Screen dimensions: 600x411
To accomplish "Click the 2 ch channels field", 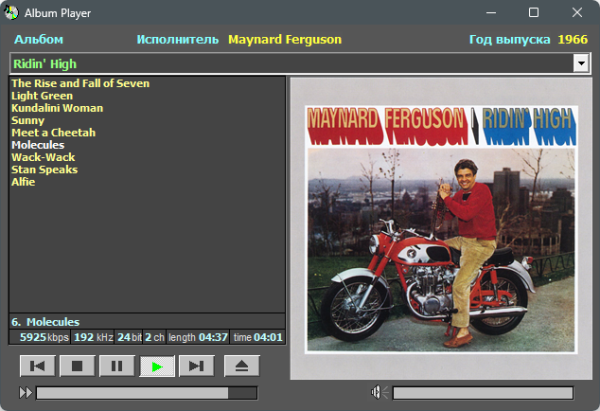I will [x=154, y=337].
